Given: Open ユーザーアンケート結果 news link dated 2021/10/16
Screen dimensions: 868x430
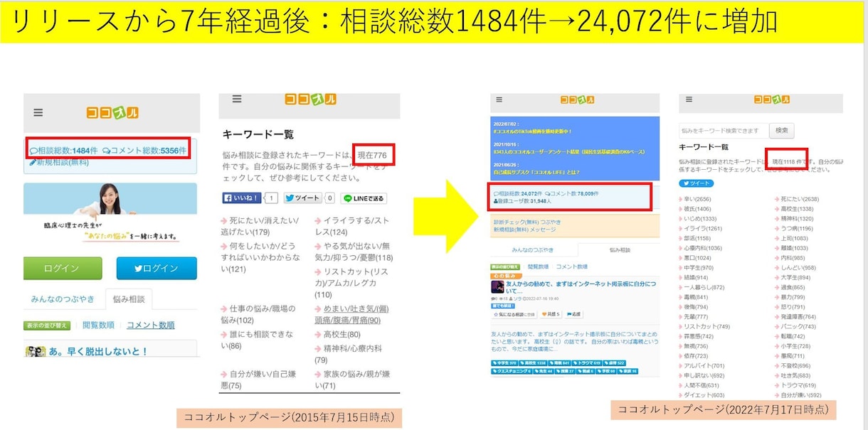Looking at the screenshot, I should pyautogui.click(x=569, y=152).
